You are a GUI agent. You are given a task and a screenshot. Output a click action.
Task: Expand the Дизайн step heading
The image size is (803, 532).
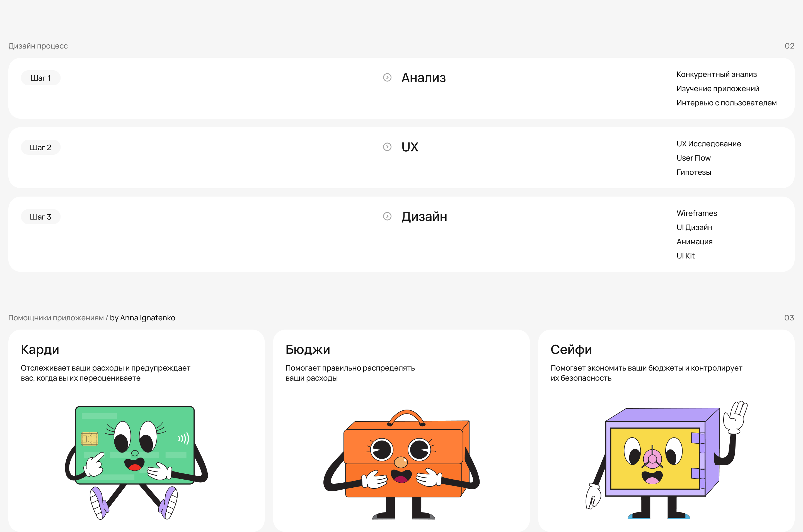pos(424,216)
